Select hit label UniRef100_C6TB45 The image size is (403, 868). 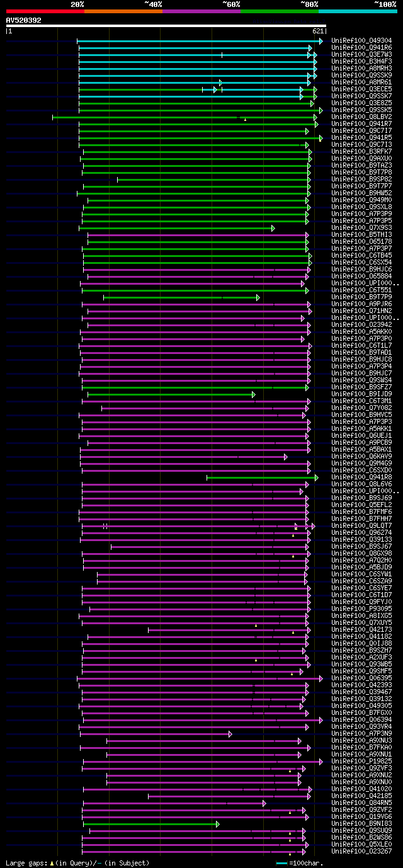[x=361, y=256]
